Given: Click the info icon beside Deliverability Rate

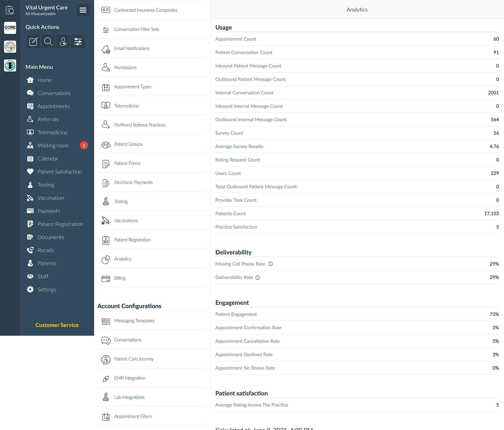Looking at the screenshot, I should click(258, 277).
